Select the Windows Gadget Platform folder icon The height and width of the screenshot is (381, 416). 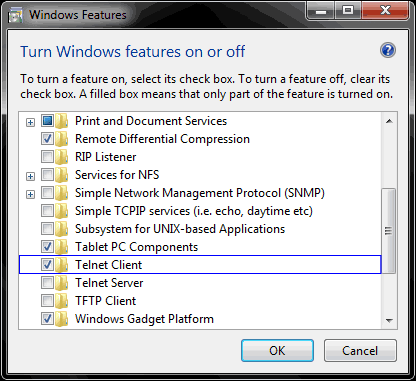coord(62,319)
